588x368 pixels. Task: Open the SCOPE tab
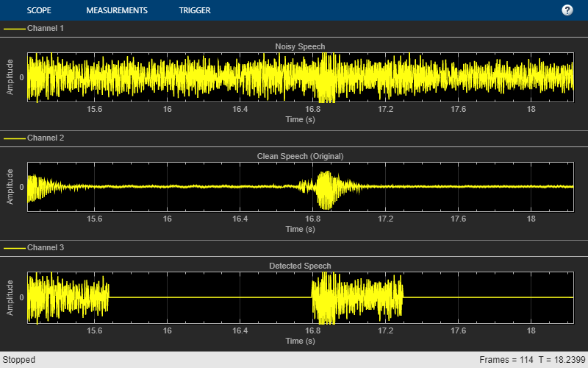[x=38, y=10]
